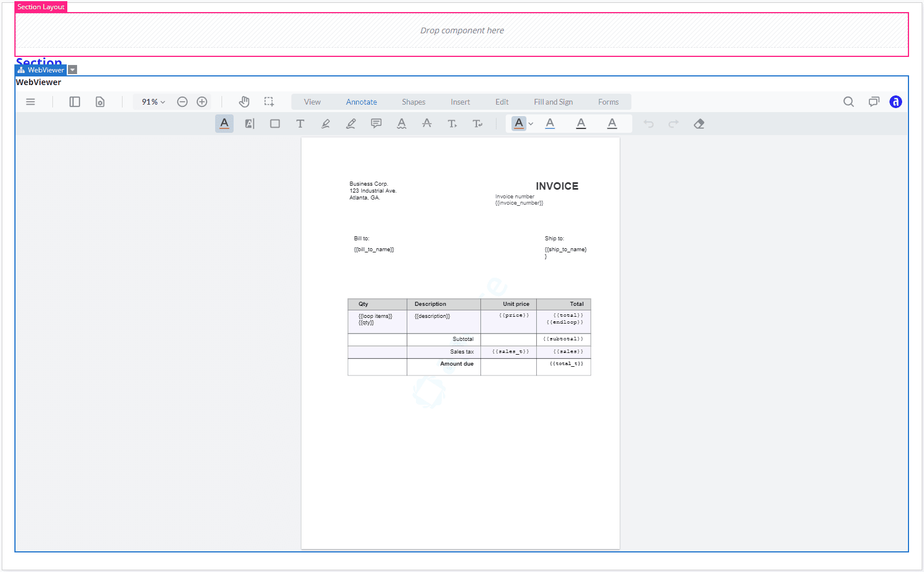Image resolution: width=924 pixels, height=572 pixels.
Task: Open the hamburger menu
Action: click(30, 102)
